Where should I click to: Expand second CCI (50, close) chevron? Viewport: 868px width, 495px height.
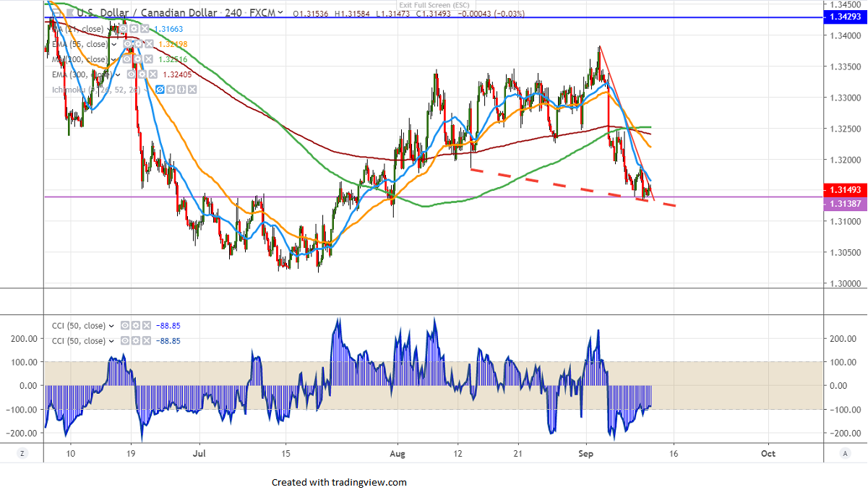coord(111,341)
